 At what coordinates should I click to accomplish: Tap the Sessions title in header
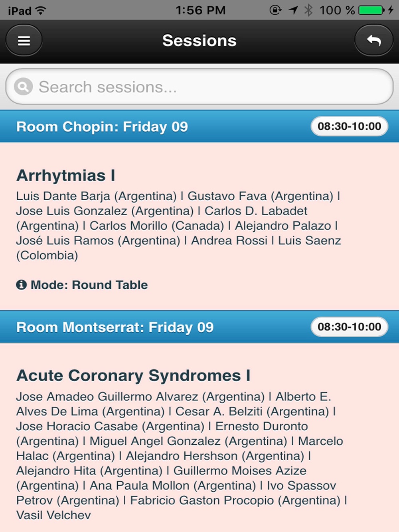pyautogui.click(x=199, y=41)
